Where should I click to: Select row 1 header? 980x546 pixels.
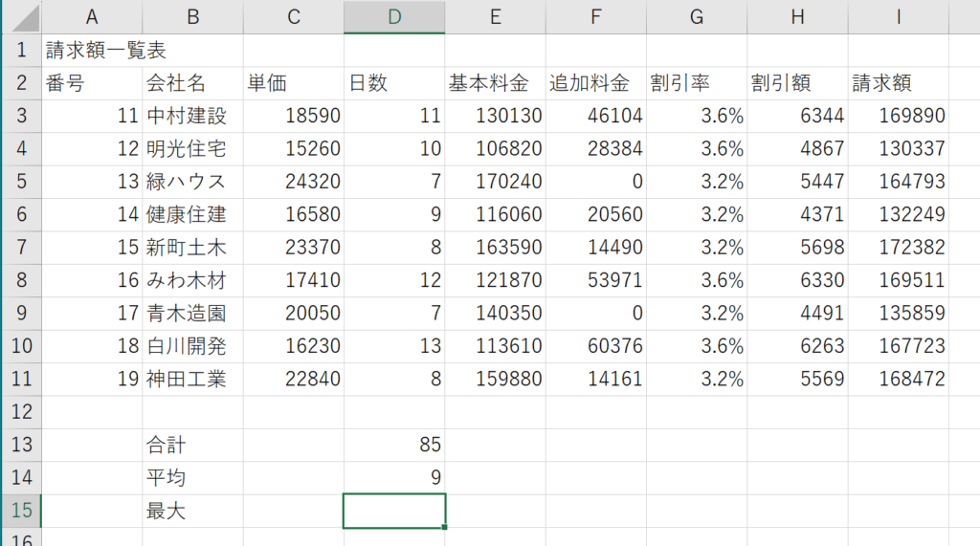click(x=22, y=50)
